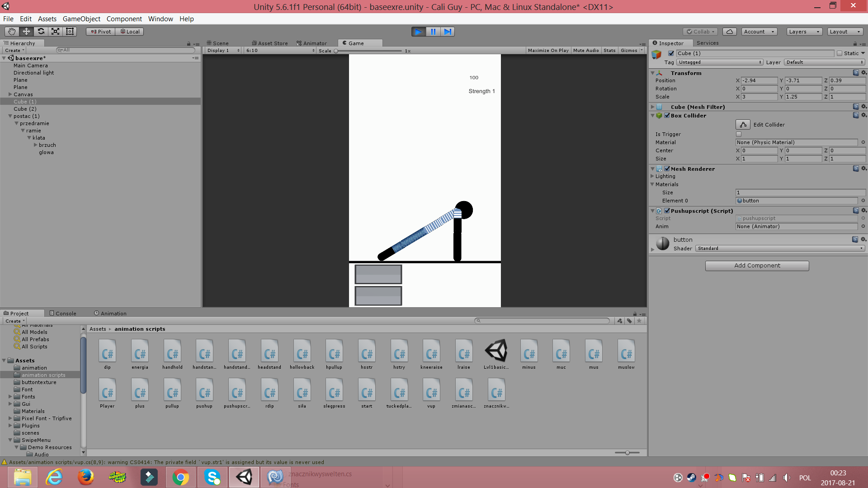The image size is (868, 488).
Task: Toggle the Local button
Action: point(130,32)
